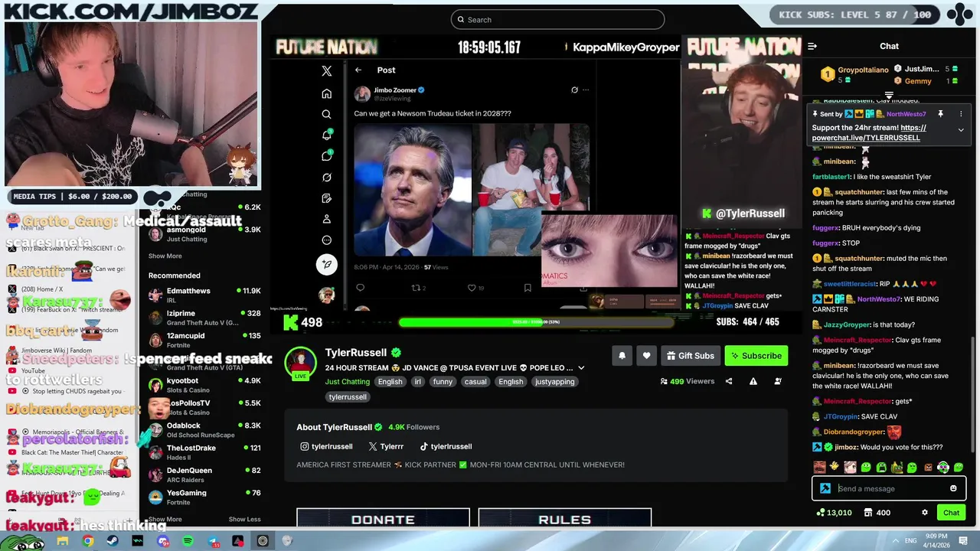The width and height of the screenshot is (980, 551).
Task: Open Edmatthews recommended channel
Action: pos(204,295)
